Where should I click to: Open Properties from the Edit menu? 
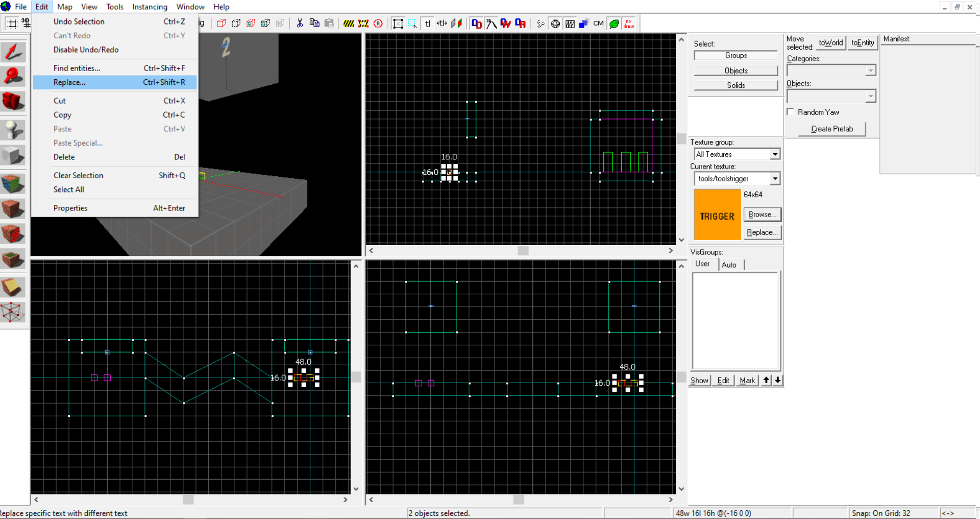(x=115, y=208)
